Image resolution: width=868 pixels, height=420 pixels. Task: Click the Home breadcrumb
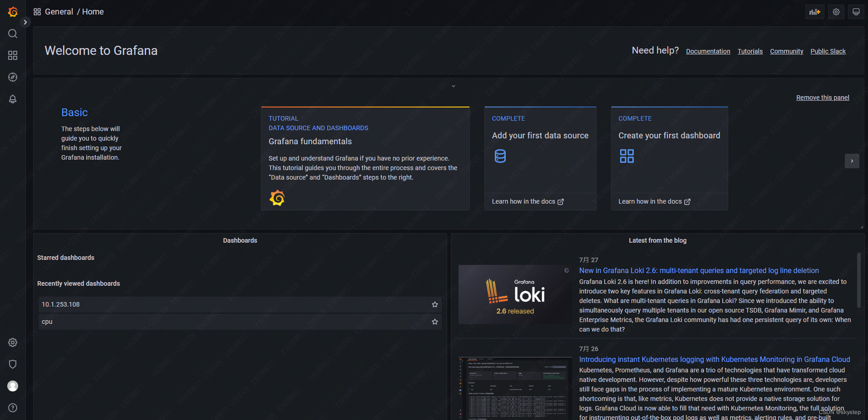point(93,12)
